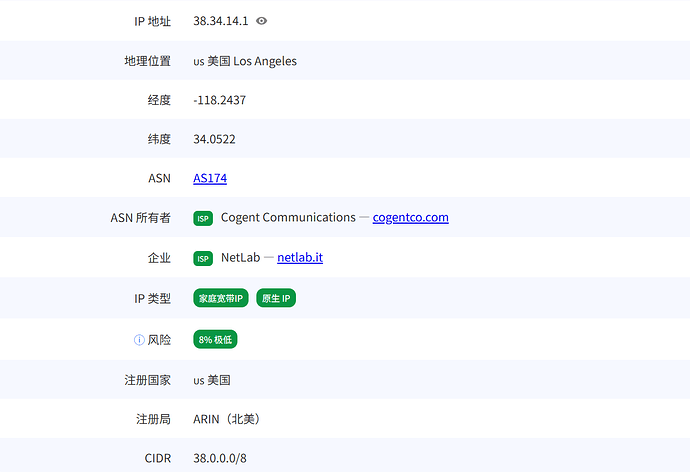Viewport: 690px width, 472px height.
Task: Click the NetLab company name
Action: click(x=241, y=257)
